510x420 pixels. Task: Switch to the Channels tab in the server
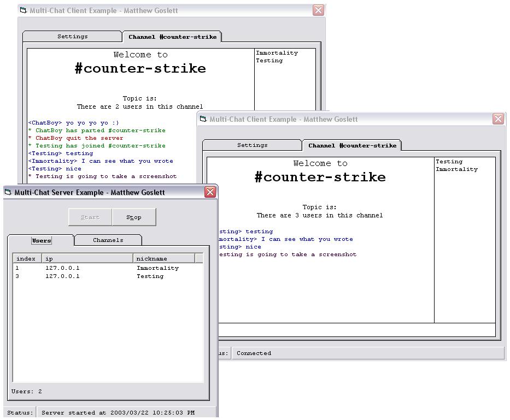[x=108, y=240]
